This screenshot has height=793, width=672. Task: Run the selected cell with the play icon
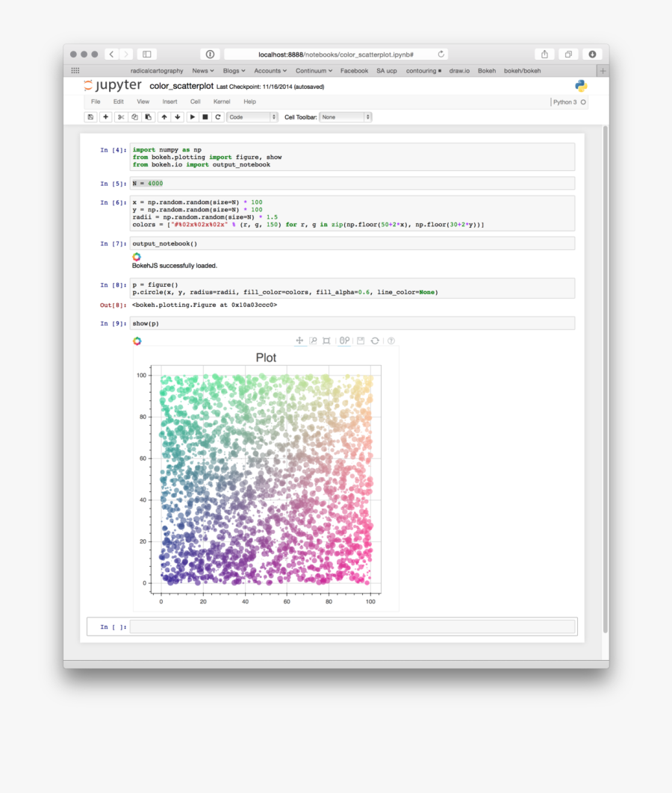coord(193,116)
